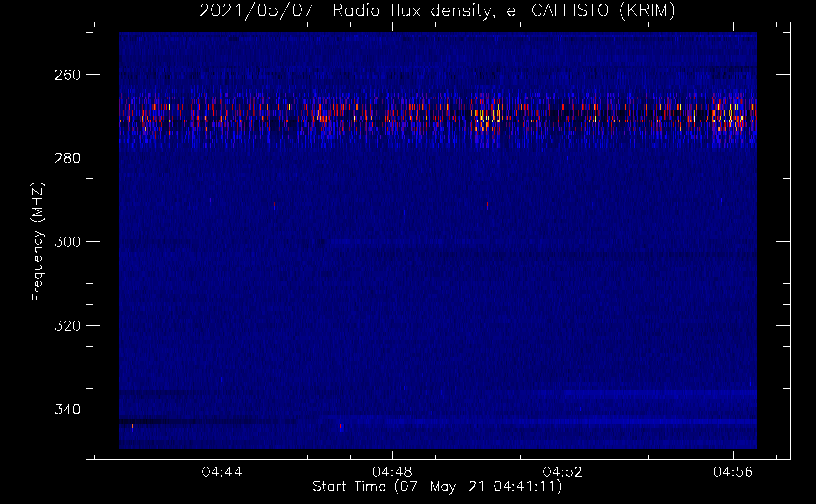Click the 340 frequency tick label
Screen dimensions: 816x504
tap(68, 409)
